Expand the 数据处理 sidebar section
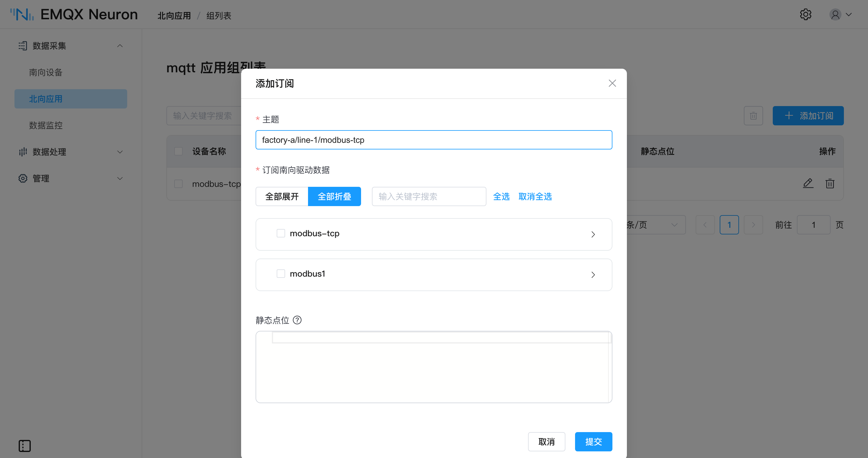 [120, 152]
